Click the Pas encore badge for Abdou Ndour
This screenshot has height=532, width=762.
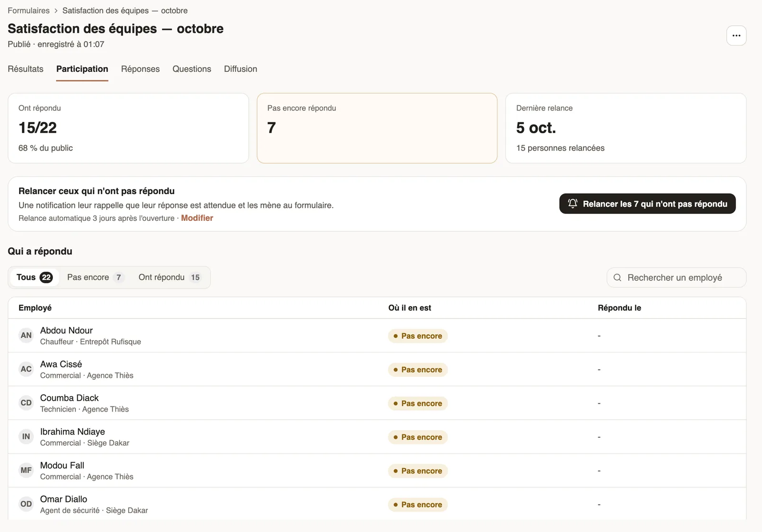coord(418,336)
